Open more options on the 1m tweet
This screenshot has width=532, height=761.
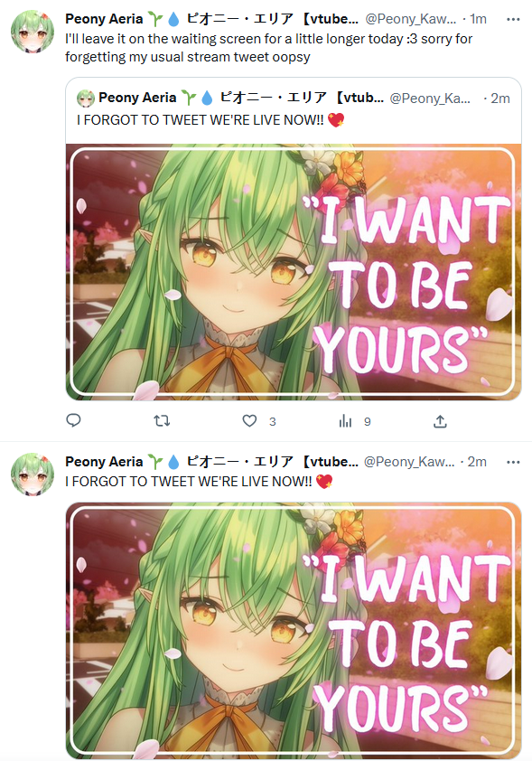[513, 19]
